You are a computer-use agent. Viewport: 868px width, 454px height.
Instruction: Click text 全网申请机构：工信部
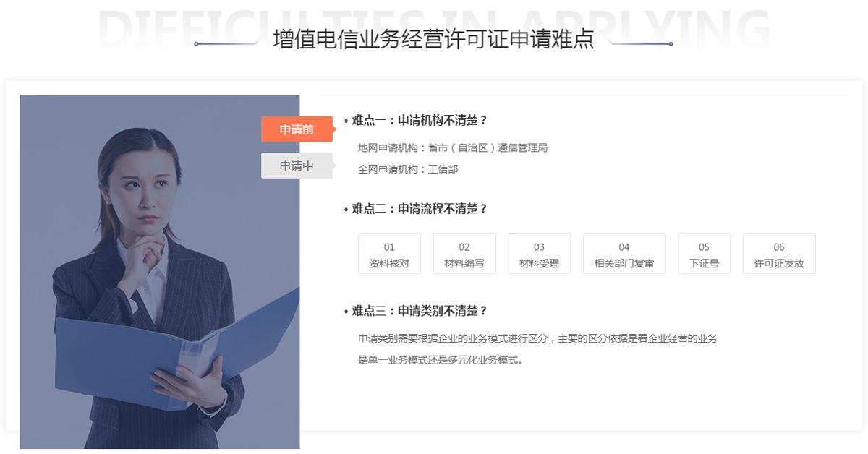pos(408,169)
